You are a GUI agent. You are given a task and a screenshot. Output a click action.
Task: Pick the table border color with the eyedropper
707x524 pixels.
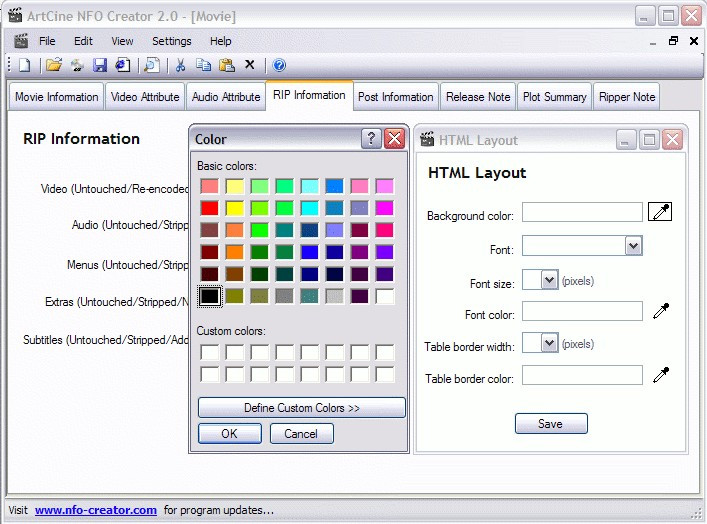click(x=661, y=374)
